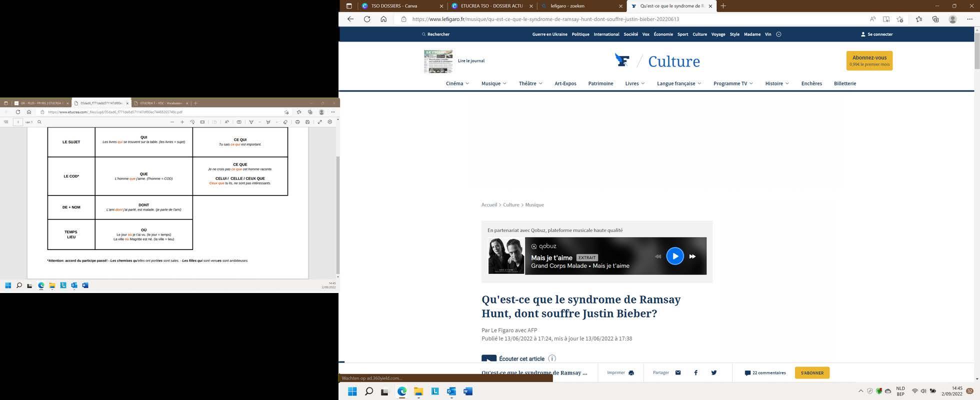Viewport: 980px width, 400px height.
Task: Zoom out on the PDF in the Etucrea window
Action: pos(172,122)
